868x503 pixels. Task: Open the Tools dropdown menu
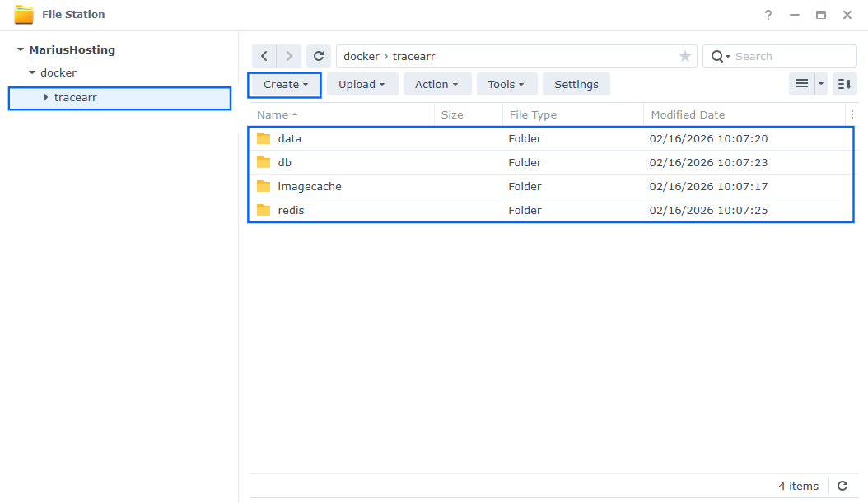506,83
